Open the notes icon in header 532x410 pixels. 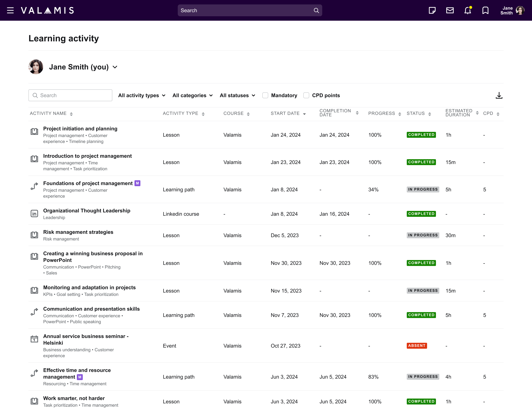(432, 10)
